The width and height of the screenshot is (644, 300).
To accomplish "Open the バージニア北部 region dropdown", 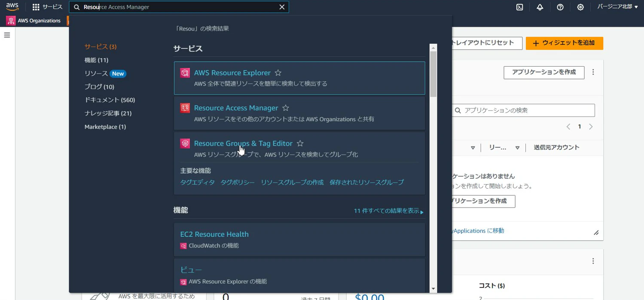I will [617, 7].
